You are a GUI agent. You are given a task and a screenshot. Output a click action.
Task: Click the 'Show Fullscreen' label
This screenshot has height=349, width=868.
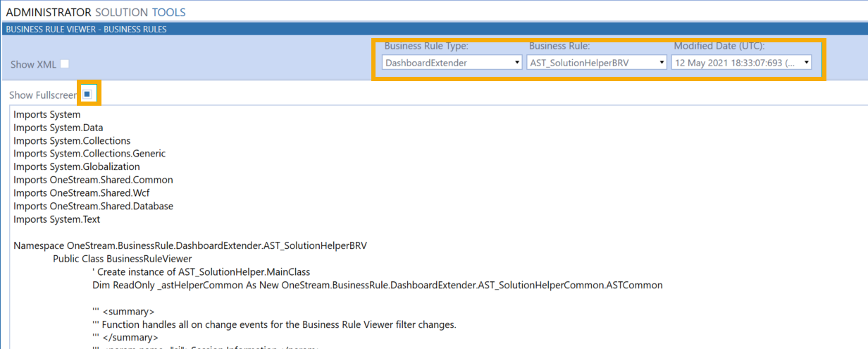[43, 94]
